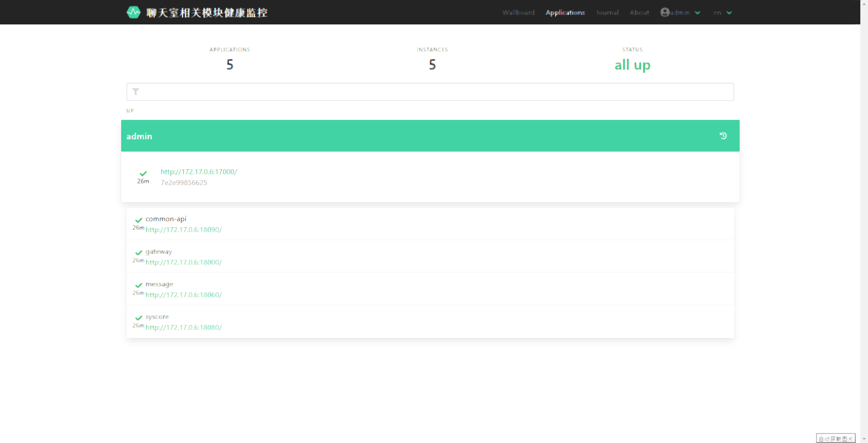The height and width of the screenshot is (443, 868).
Task: Click the common-api green status checkmark
Action: tap(139, 220)
